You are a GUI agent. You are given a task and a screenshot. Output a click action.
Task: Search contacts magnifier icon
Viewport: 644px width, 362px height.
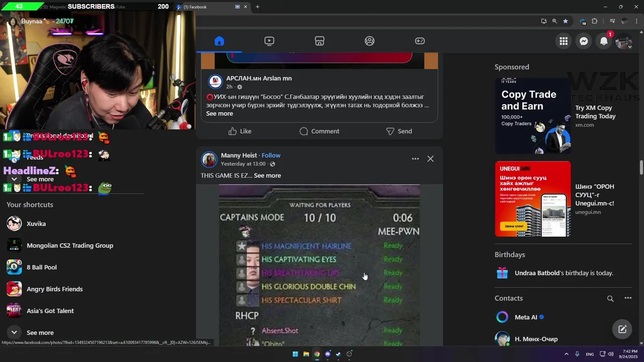pos(610,299)
